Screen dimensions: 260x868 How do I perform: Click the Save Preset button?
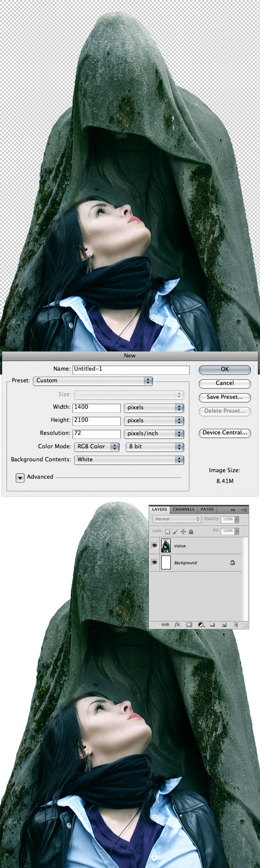click(x=224, y=397)
